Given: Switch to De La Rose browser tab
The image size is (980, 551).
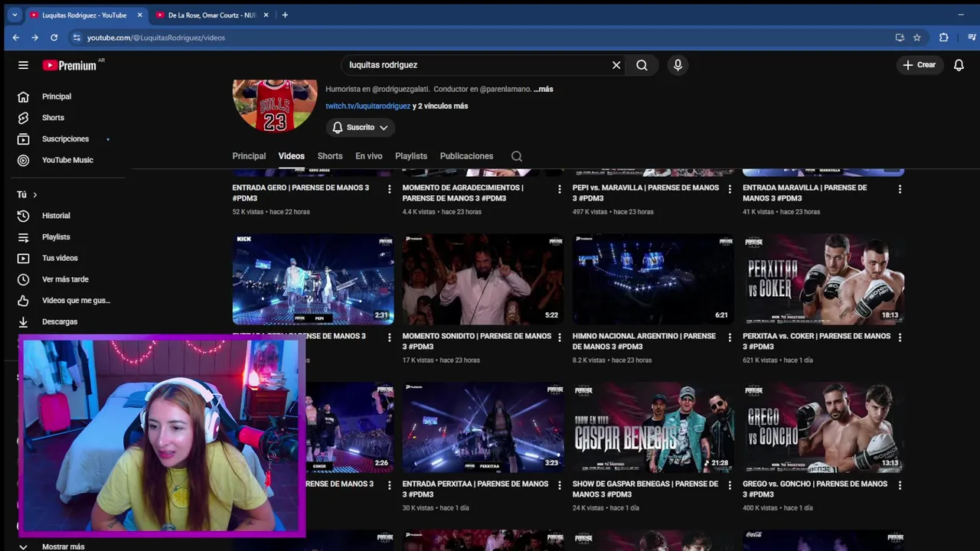Looking at the screenshot, I should 212,15.
